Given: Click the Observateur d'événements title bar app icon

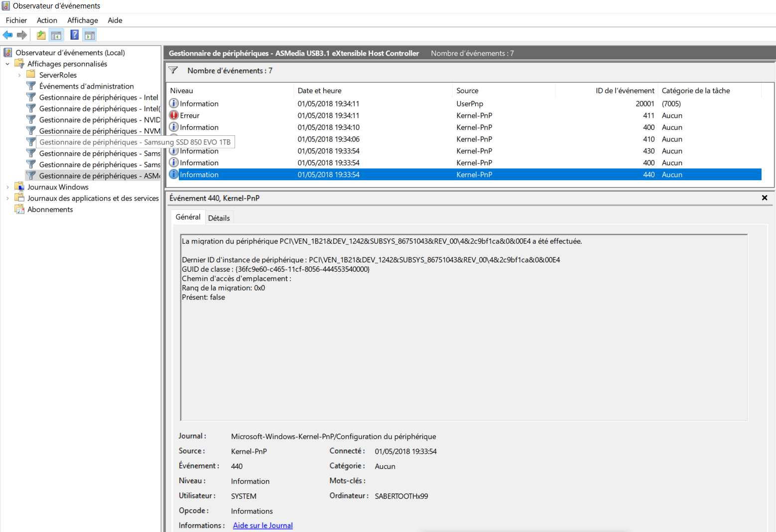Looking at the screenshot, I should [6, 6].
